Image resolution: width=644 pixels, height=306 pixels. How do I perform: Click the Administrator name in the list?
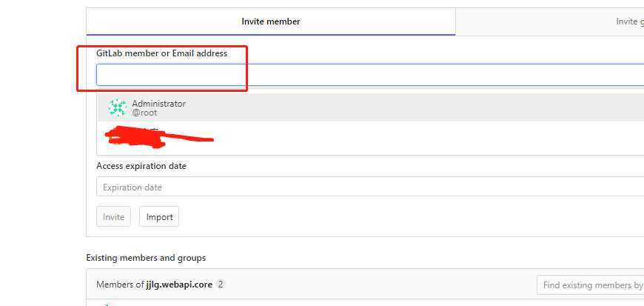tap(158, 104)
